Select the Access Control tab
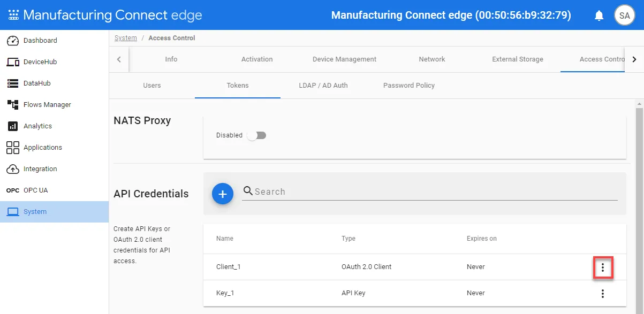 [593, 59]
